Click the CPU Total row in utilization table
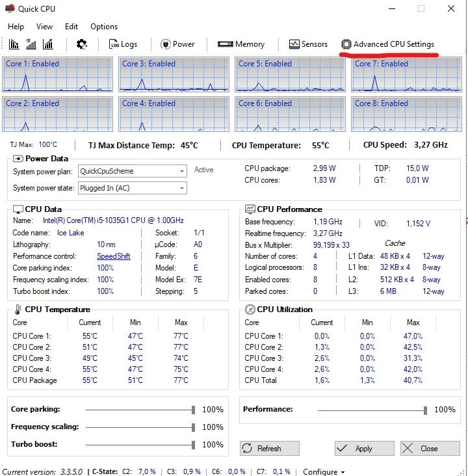The image size is (468, 476). pos(333,380)
